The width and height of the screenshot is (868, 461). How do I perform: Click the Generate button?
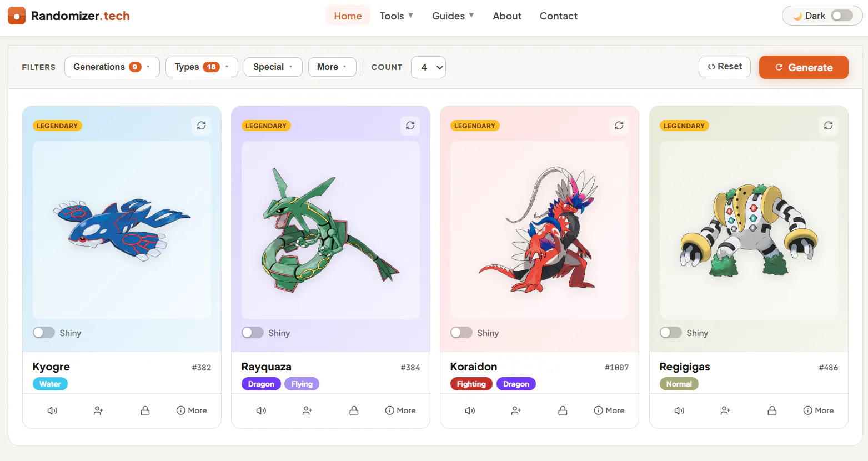point(804,67)
